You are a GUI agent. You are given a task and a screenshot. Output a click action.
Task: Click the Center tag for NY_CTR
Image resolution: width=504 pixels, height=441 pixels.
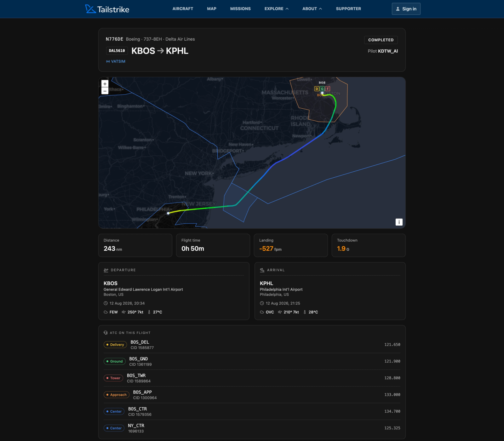(x=114, y=428)
